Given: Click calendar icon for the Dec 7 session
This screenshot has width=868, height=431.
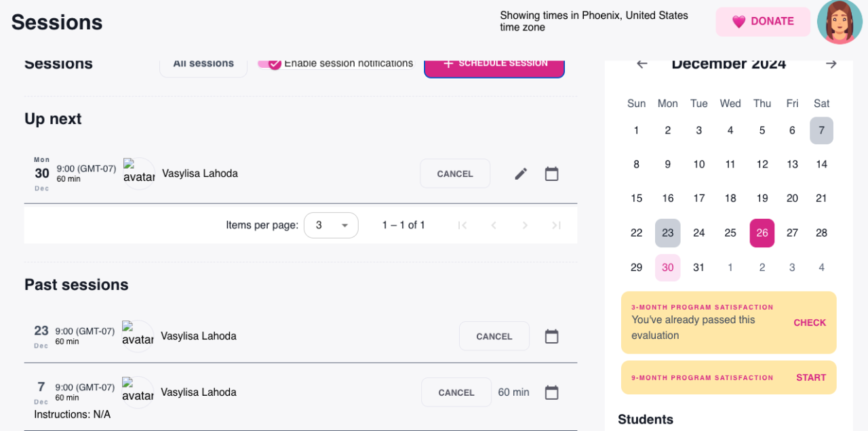Looking at the screenshot, I should point(552,392).
